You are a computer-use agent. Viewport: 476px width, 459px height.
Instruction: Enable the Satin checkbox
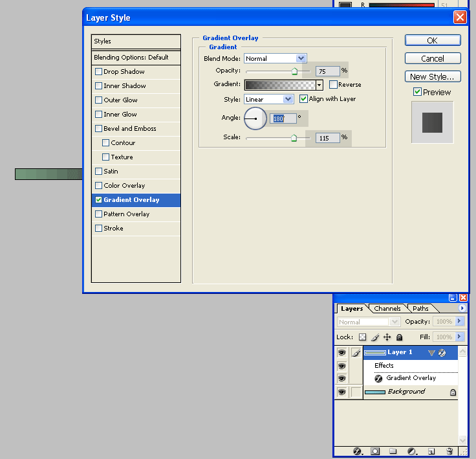tap(98, 171)
